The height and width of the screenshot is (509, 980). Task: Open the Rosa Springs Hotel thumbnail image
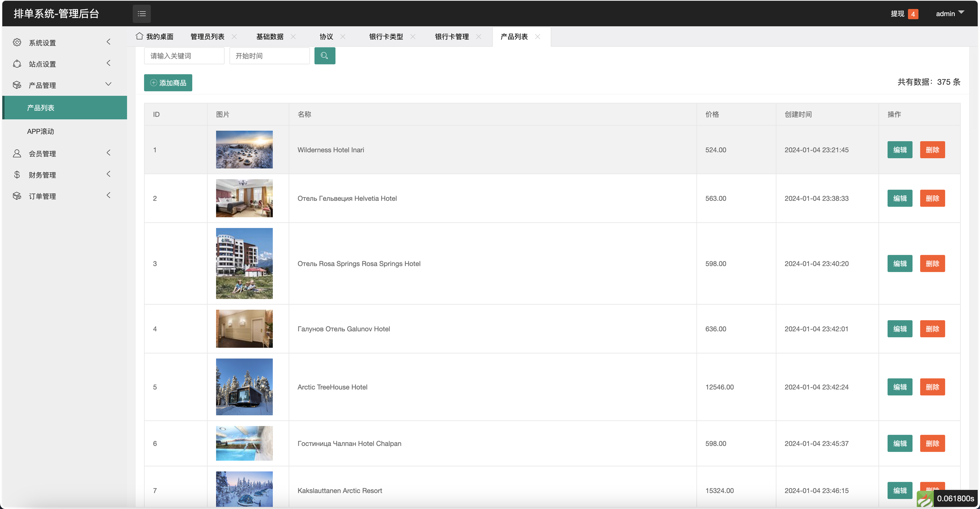244,263
